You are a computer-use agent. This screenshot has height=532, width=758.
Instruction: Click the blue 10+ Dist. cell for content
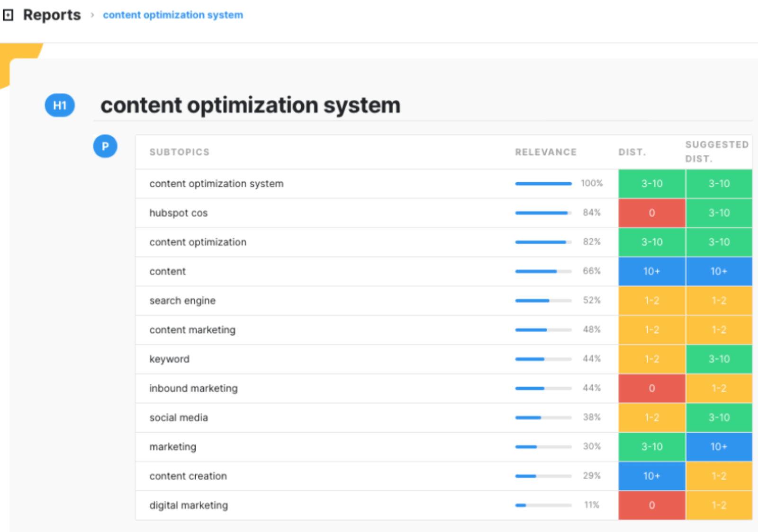pyautogui.click(x=652, y=271)
